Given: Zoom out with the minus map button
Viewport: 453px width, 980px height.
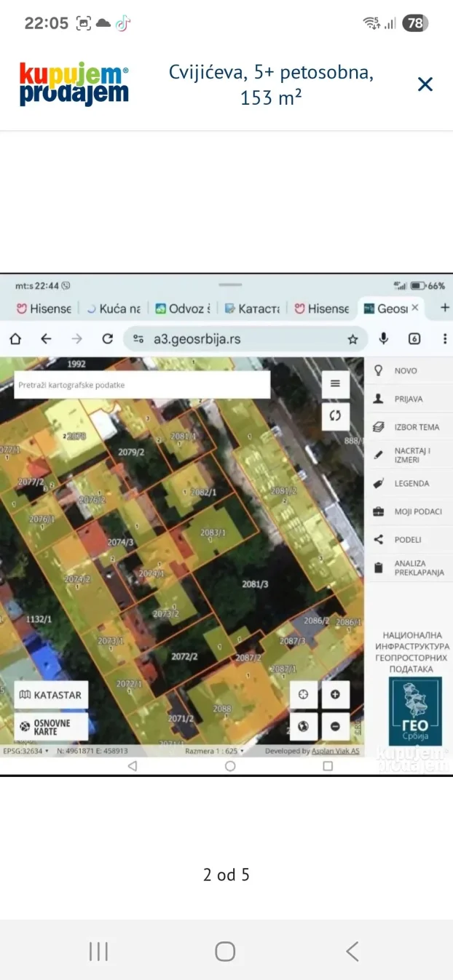Looking at the screenshot, I should [336, 725].
